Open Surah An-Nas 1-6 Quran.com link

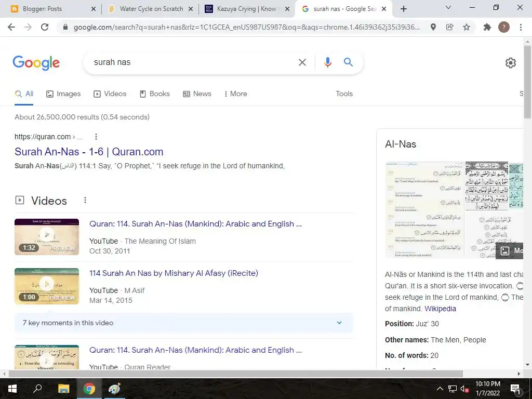[89, 152]
